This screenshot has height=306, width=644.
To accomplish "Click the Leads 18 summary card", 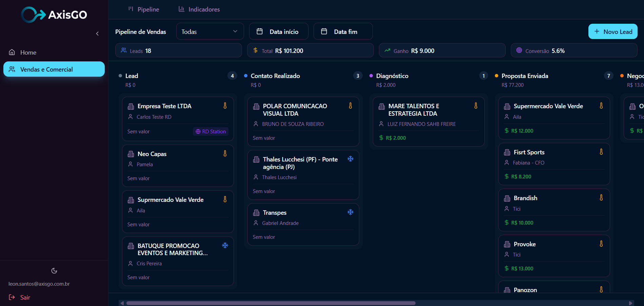I will 179,51.
